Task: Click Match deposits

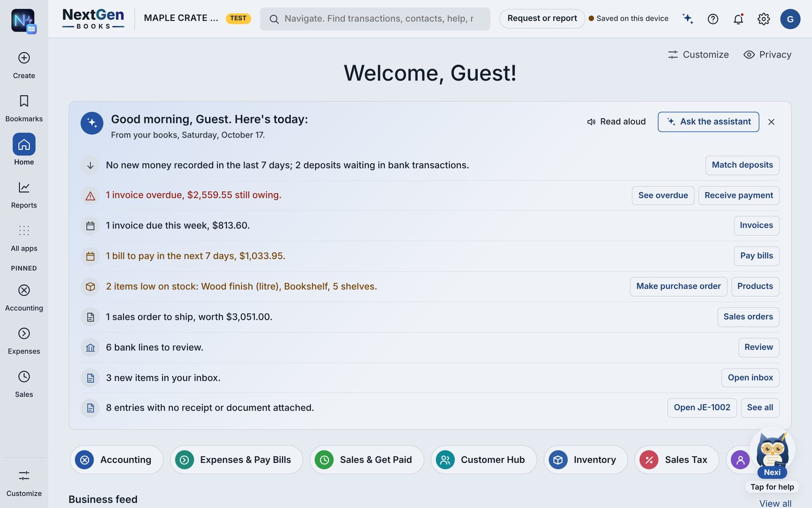Action: coord(742,165)
